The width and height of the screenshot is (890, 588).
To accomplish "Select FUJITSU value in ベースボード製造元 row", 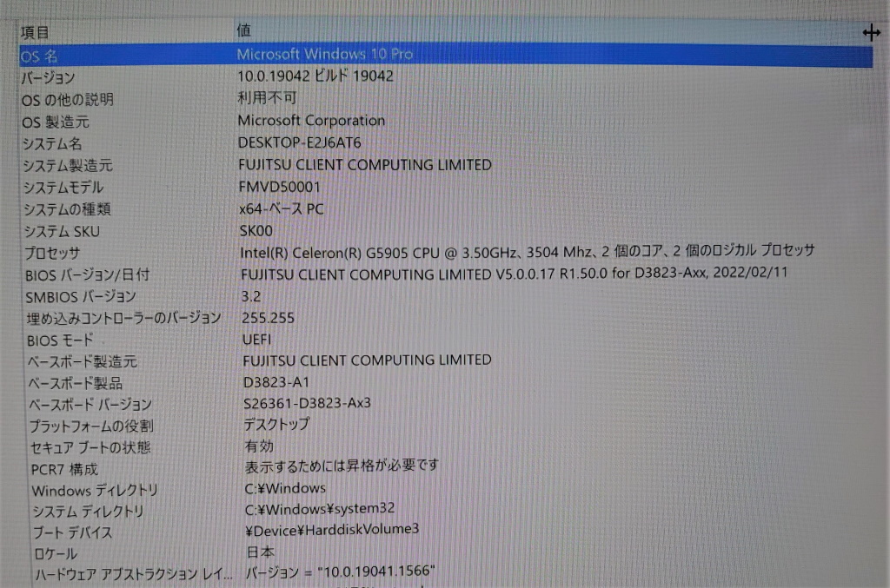I will pos(367,360).
